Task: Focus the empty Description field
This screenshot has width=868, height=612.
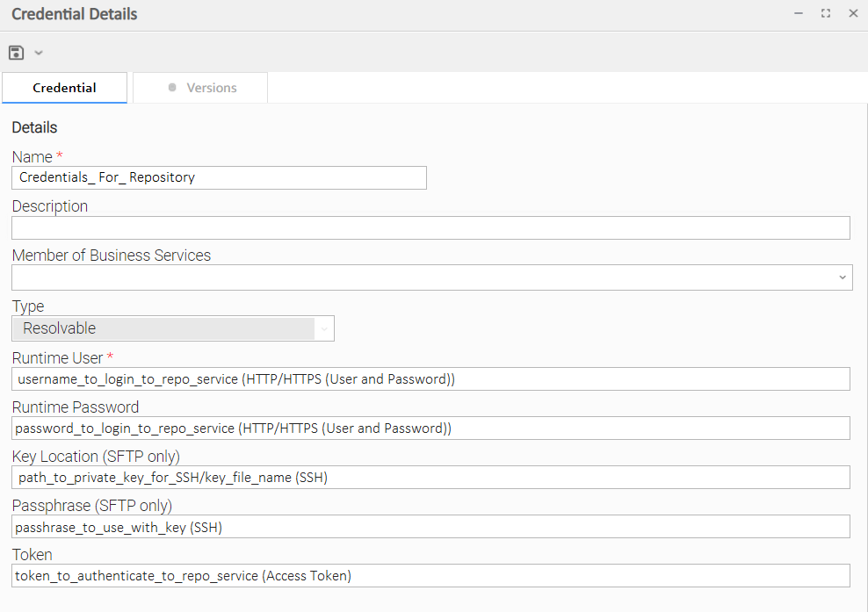Action: [430, 228]
